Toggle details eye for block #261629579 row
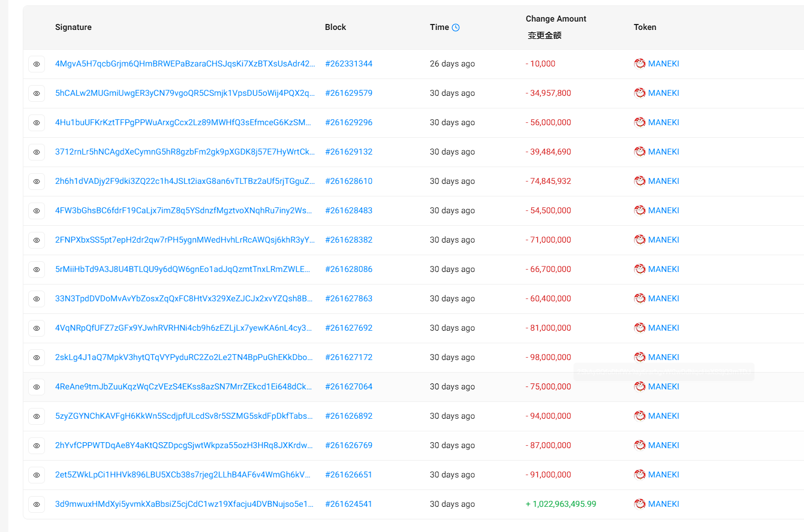804x532 pixels. (x=37, y=93)
